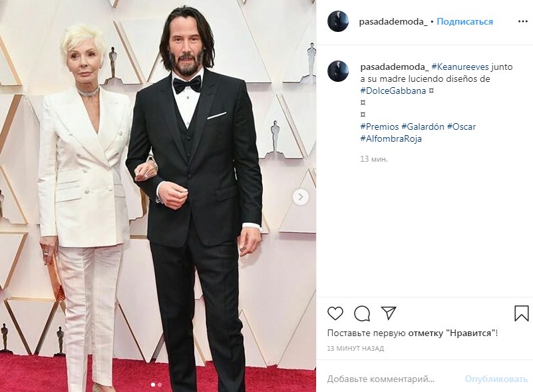Submit comment with Опубликовать button
This screenshot has height=392, width=533.
pos(496,379)
